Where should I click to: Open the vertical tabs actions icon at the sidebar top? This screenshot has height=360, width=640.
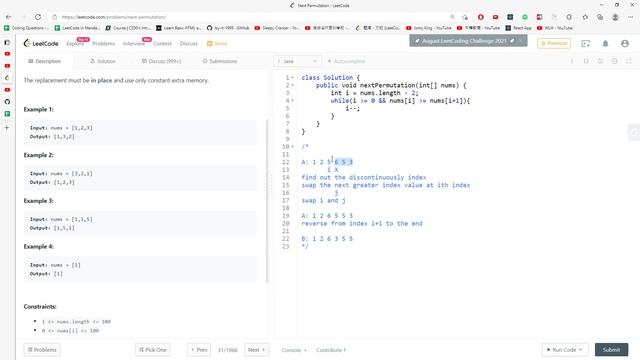coord(7,42)
